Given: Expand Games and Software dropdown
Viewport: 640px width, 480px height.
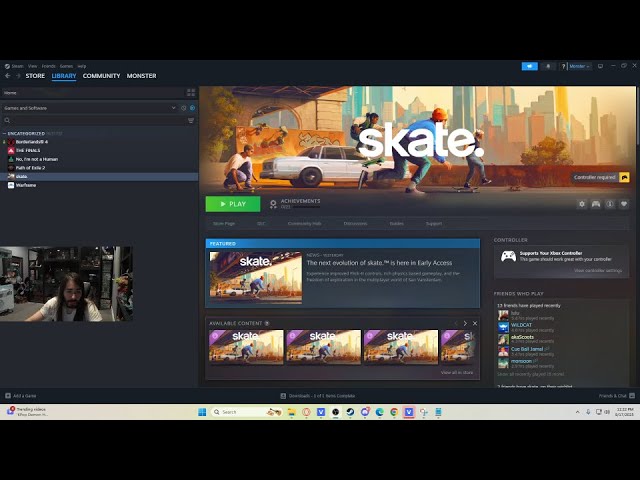Looking at the screenshot, I should pos(90,108).
